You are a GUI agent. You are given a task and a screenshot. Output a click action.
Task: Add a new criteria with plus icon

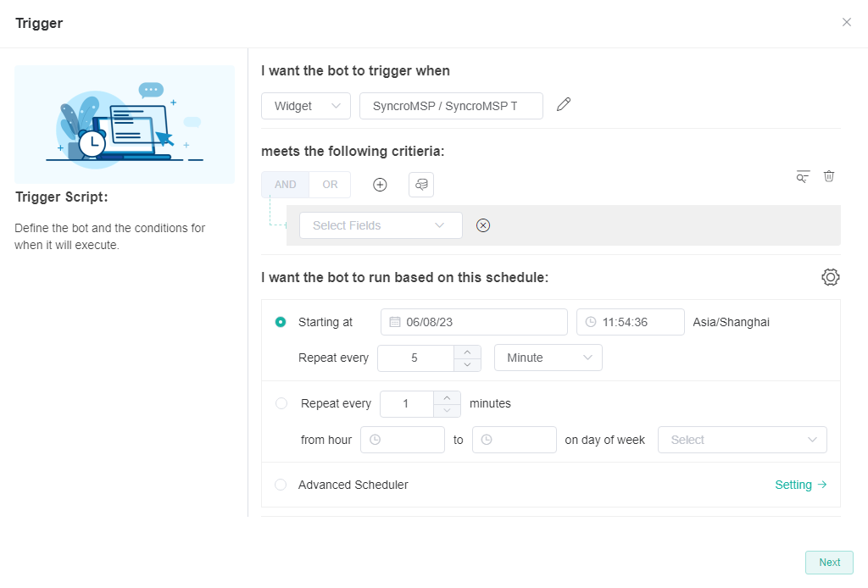[380, 185]
